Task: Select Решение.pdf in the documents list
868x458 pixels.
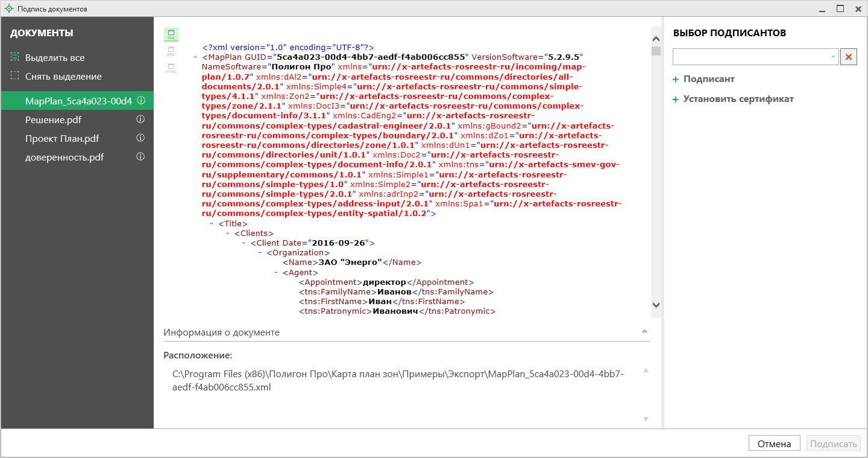Action: coord(53,119)
